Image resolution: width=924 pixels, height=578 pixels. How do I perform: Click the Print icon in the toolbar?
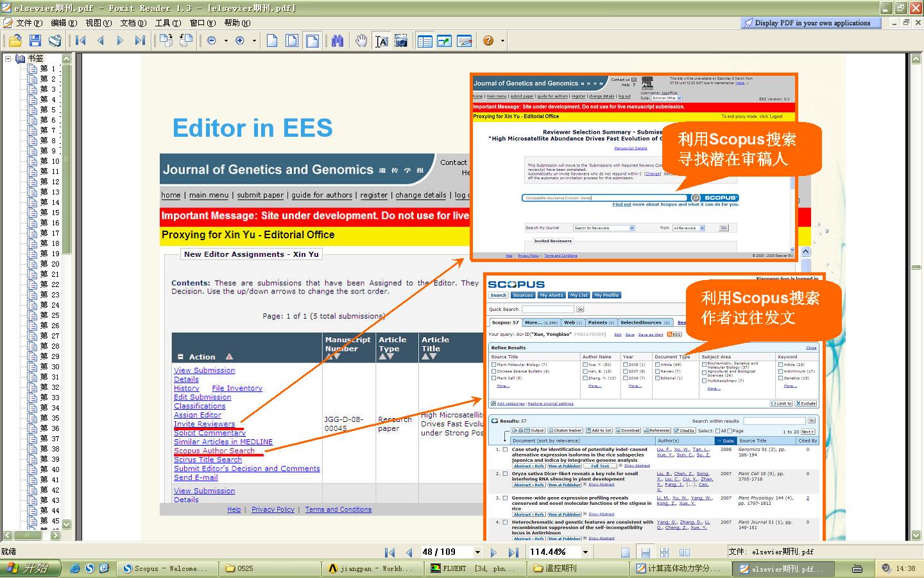click(x=55, y=40)
